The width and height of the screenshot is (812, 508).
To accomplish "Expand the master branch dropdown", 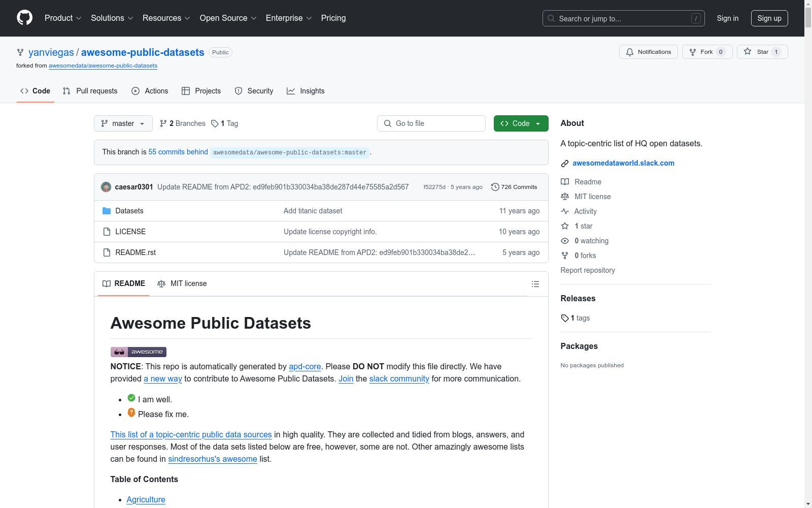I will [x=123, y=123].
